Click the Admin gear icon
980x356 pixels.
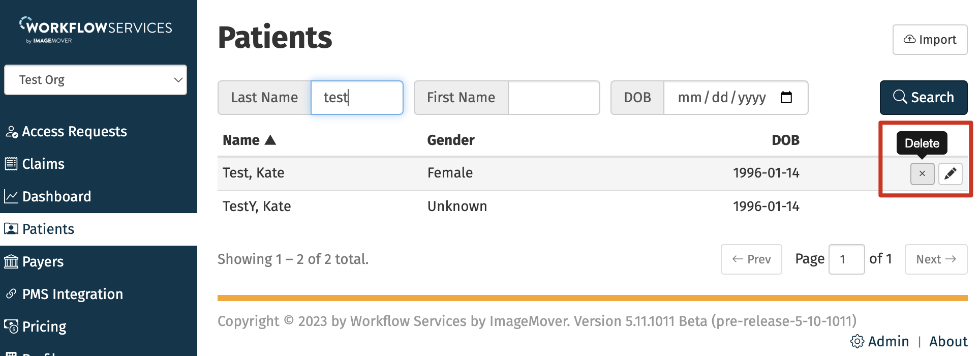click(857, 341)
